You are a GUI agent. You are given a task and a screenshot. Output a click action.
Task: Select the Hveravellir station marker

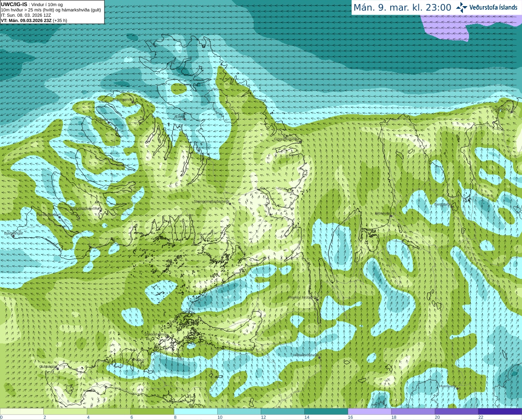pos(458,389)
